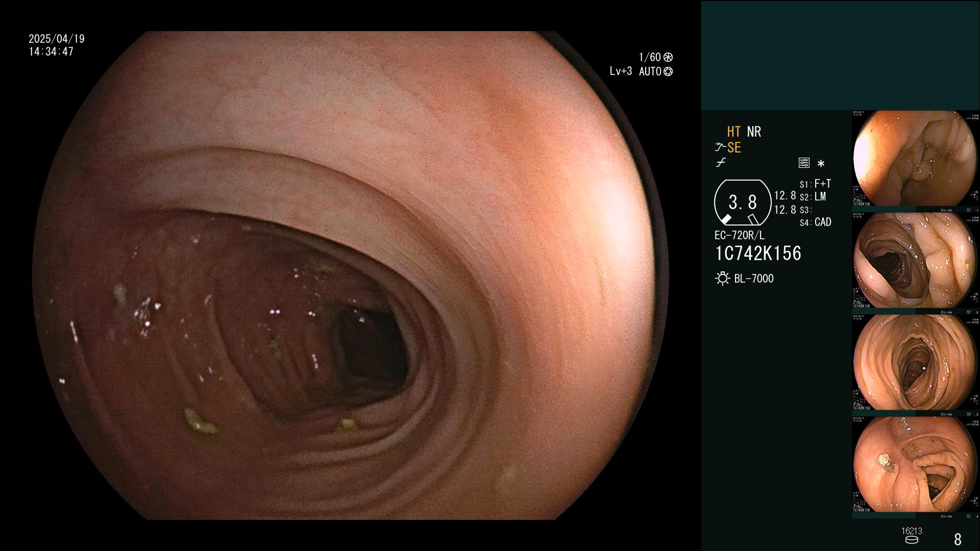Click the storage disk icon under 16213

[912, 540]
